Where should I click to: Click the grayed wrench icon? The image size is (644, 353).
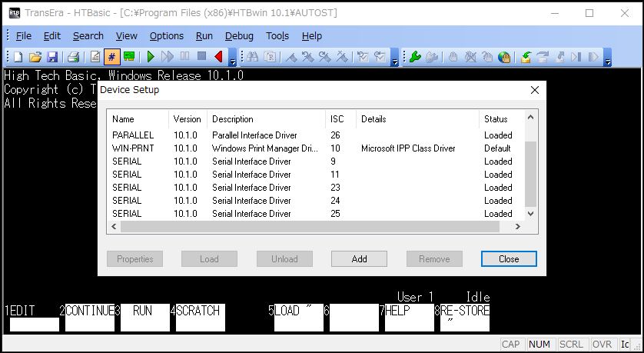(x=432, y=57)
